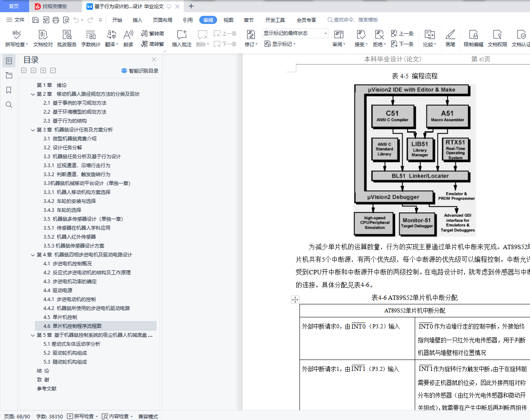Click the Print icon in quick access toolbar
This screenshot has height=420, width=530.
tap(56, 20)
